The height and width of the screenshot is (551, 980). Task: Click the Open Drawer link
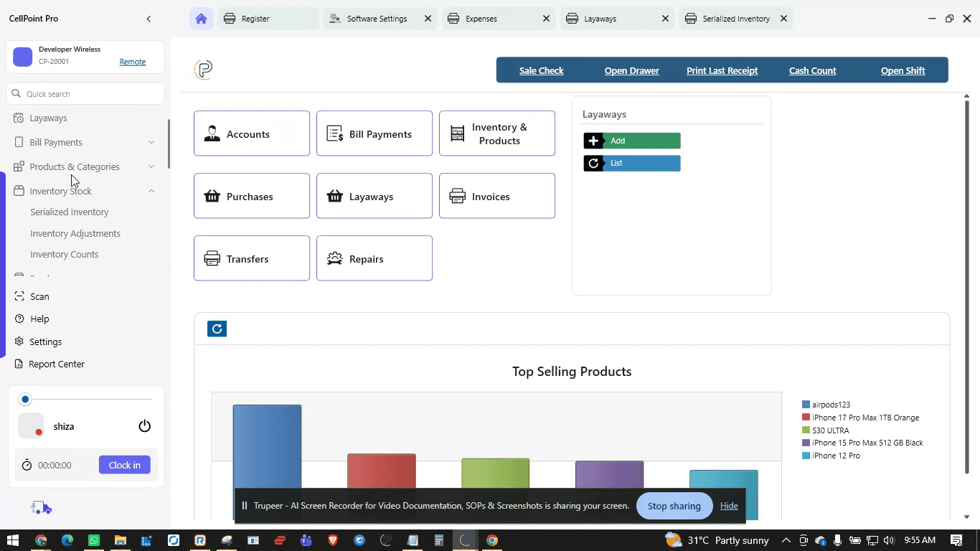(x=632, y=70)
